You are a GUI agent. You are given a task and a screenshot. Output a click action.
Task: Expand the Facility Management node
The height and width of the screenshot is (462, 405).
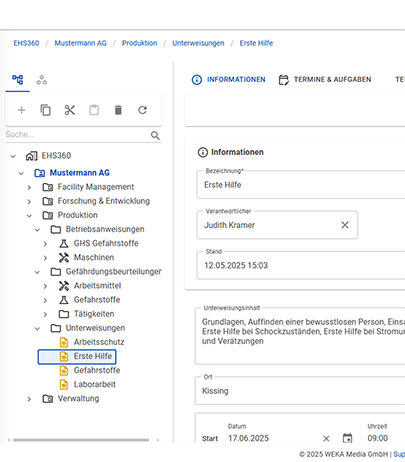tap(29, 188)
